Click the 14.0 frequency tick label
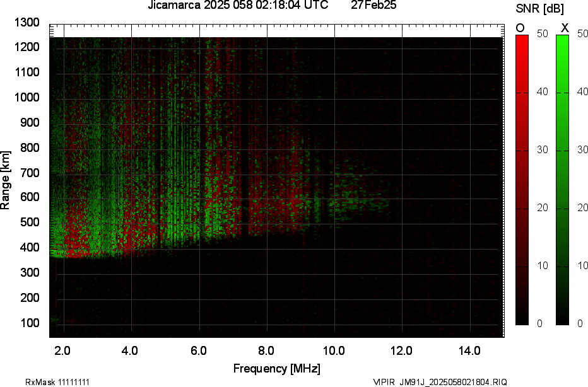 pyautogui.click(x=469, y=350)
